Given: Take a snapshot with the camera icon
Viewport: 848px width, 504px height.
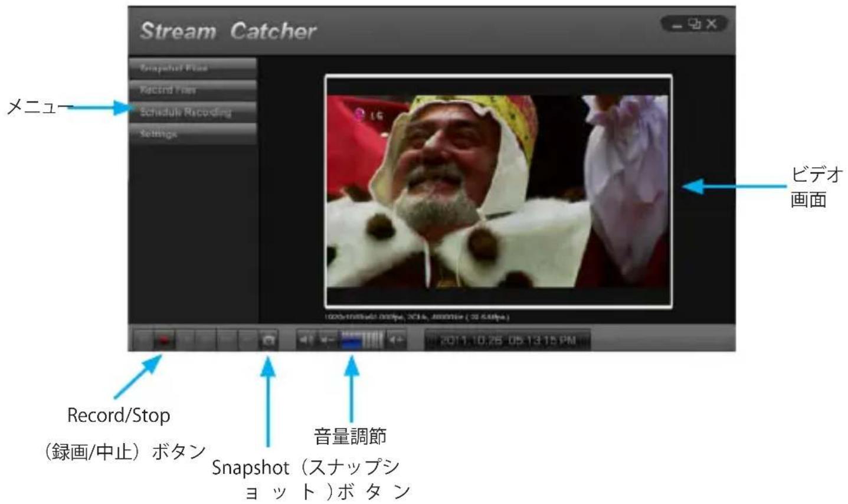Looking at the screenshot, I should 269,341.
